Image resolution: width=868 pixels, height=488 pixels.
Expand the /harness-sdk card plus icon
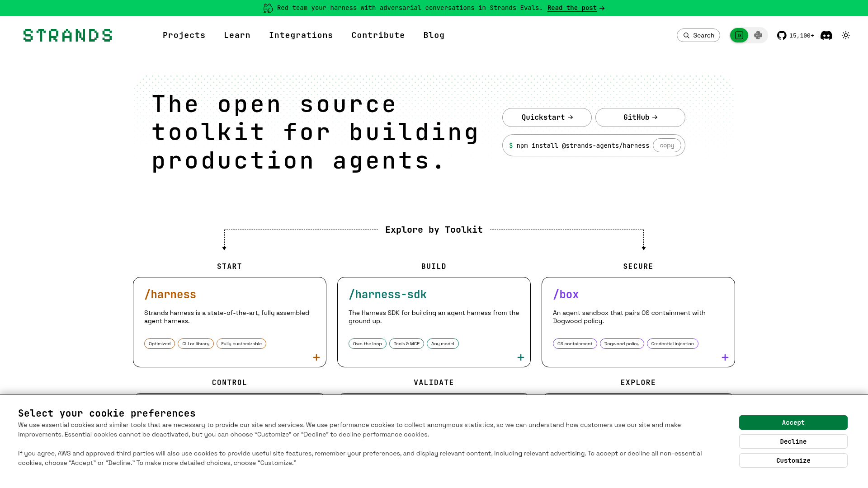521,357
